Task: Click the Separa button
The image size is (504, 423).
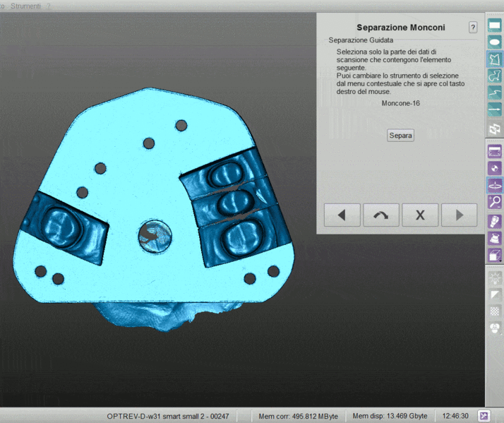Action: [400, 136]
